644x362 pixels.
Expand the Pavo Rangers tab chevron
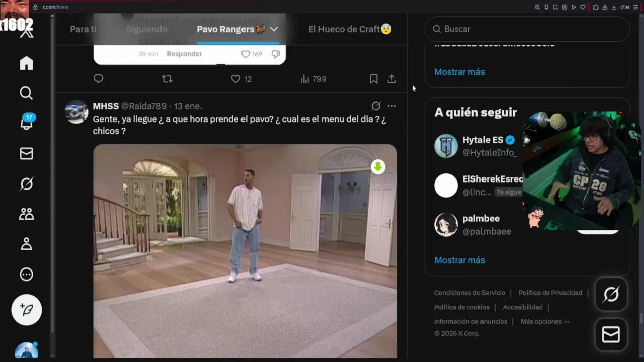tap(274, 29)
